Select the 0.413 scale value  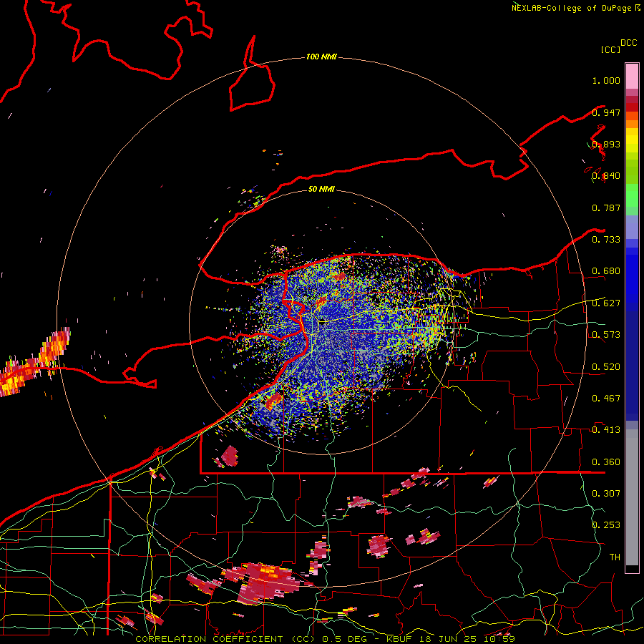pyautogui.click(x=606, y=430)
